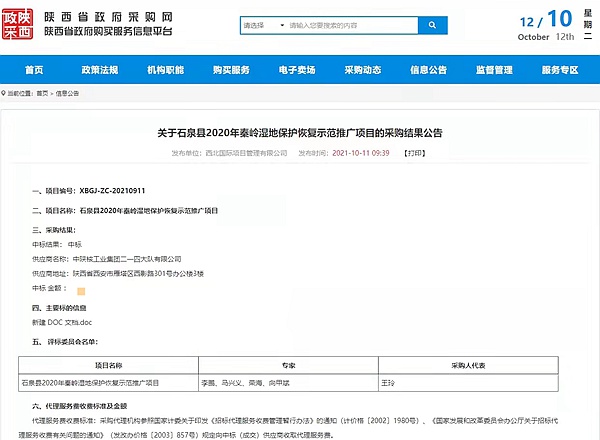Click the 首页 breadcrumb link
Screen dimensions: 600x440
41,92
